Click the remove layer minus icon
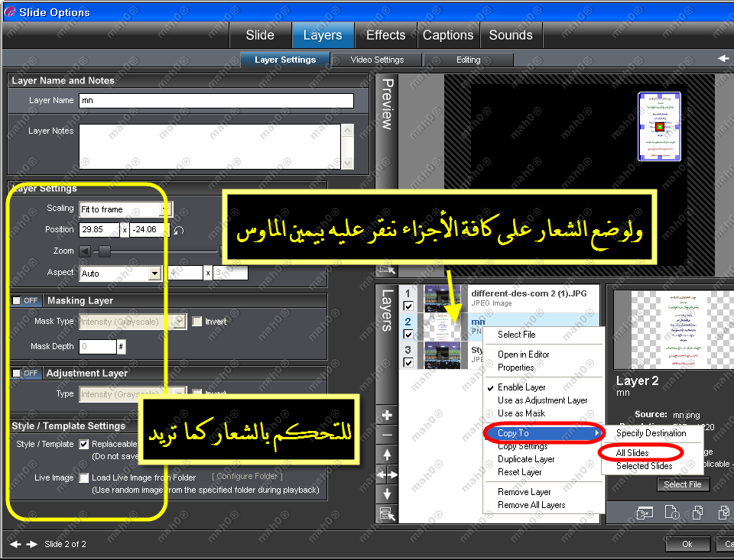This screenshot has height=560, width=734. tap(387, 435)
